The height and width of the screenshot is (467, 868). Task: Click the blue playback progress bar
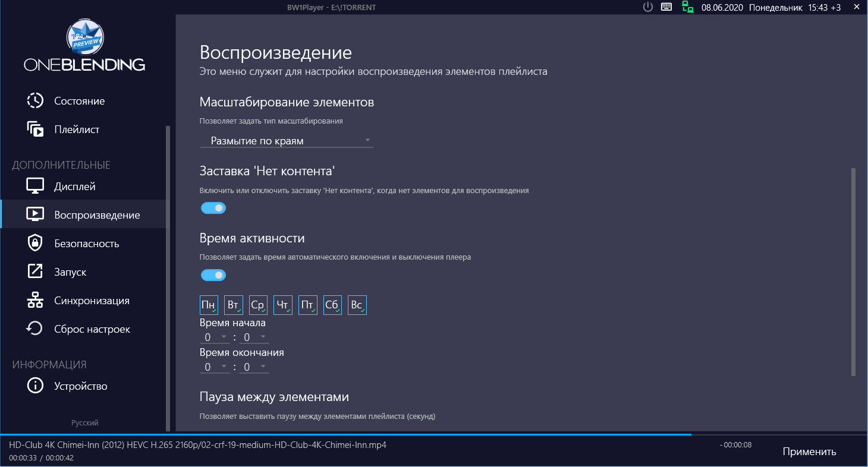coord(345,434)
